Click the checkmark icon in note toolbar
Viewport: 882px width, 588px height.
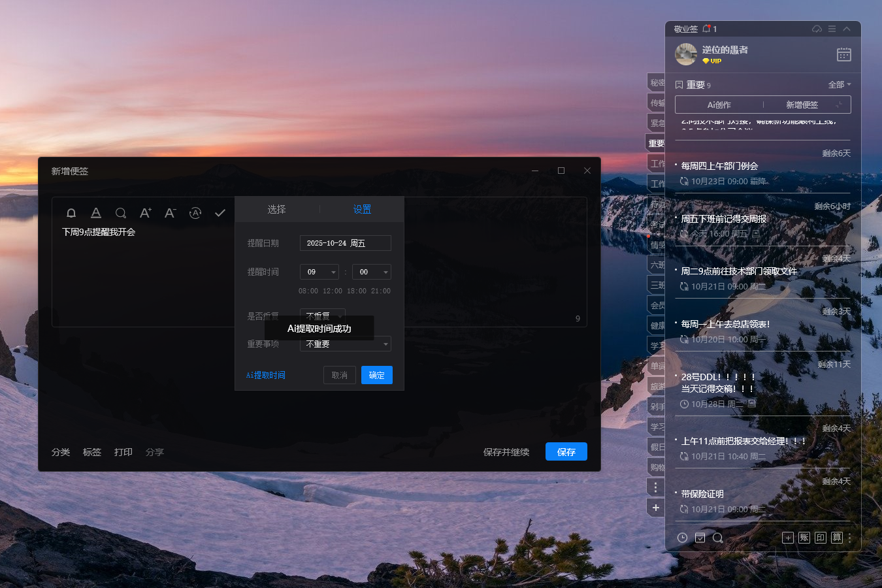click(220, 213)
